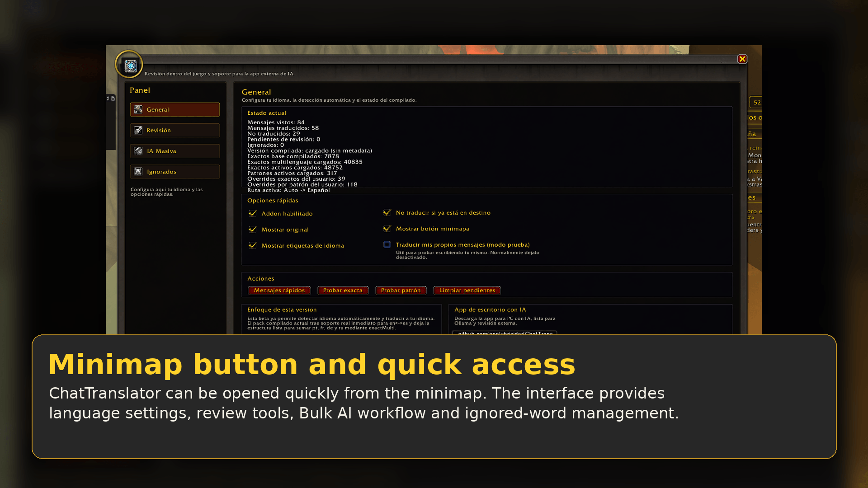Viewport: 868px width, 488px height.
Task: Click 'Patrones activos cargados: 317' line
Action: [292, 173]
